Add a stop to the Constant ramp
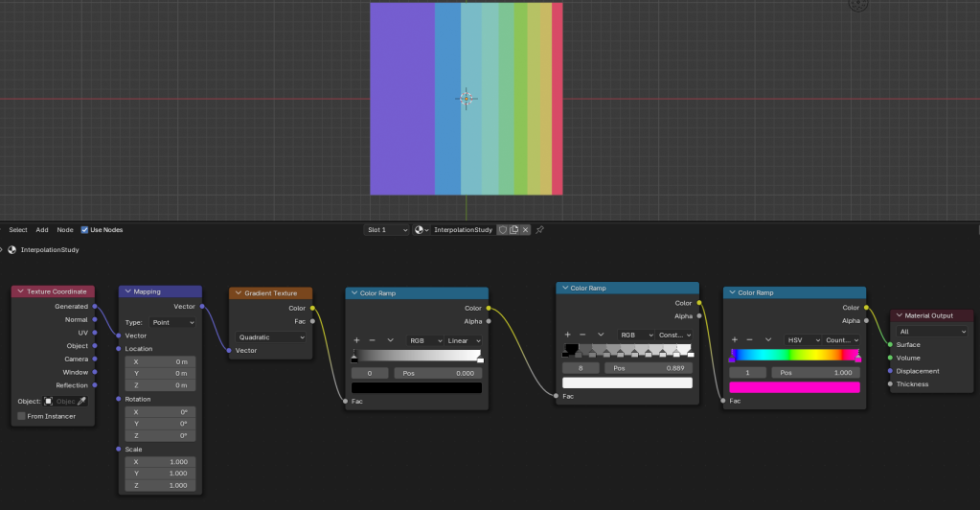The image size is (980, 510). (x=567, y=335)
